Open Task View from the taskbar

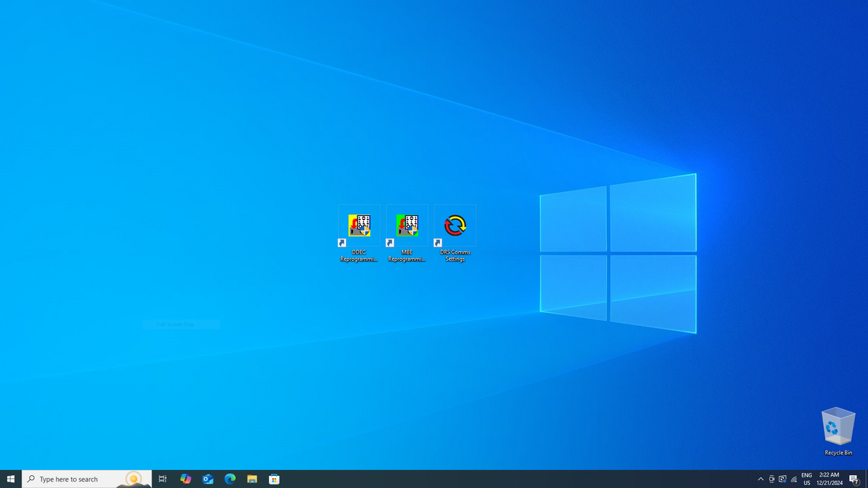(162, 479)
